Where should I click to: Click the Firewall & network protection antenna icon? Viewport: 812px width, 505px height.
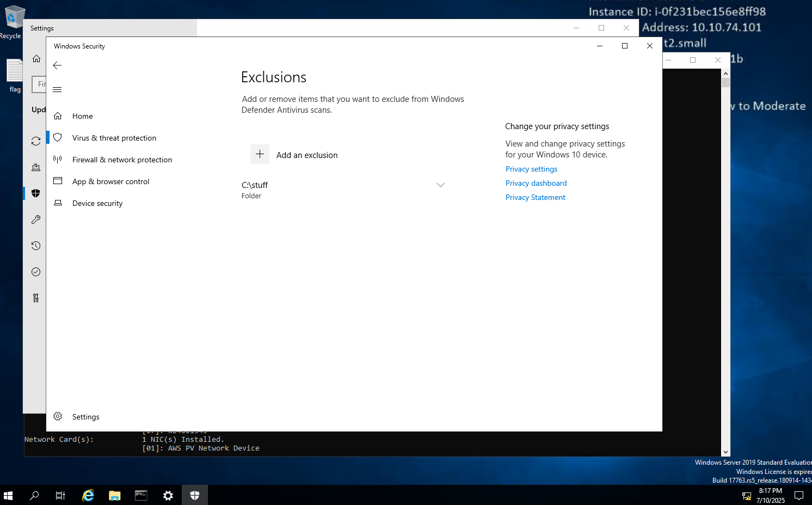[58, 160]
